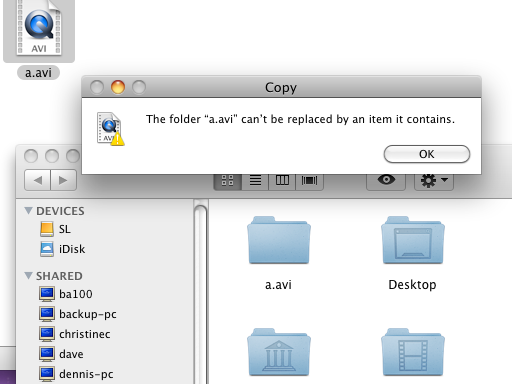Image resolution: width=512 pixels, height=384 pixels.
Task: Switch Finder to icon view
Action: 228,180
